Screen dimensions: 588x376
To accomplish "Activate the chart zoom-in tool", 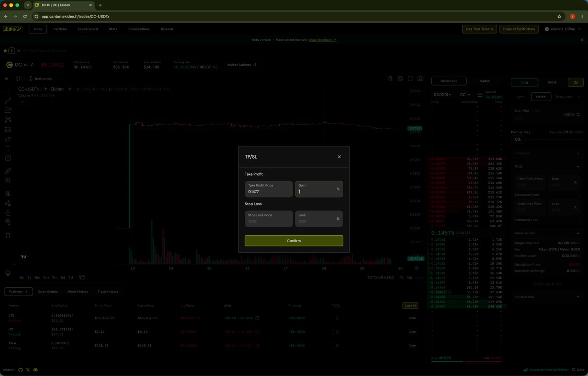I will click(8, 181).
